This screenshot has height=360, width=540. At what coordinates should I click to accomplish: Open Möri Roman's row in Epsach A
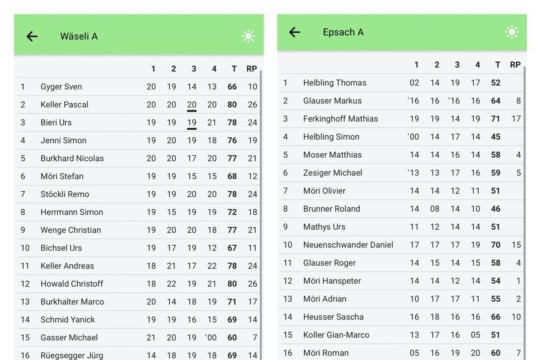coord(402,352)
